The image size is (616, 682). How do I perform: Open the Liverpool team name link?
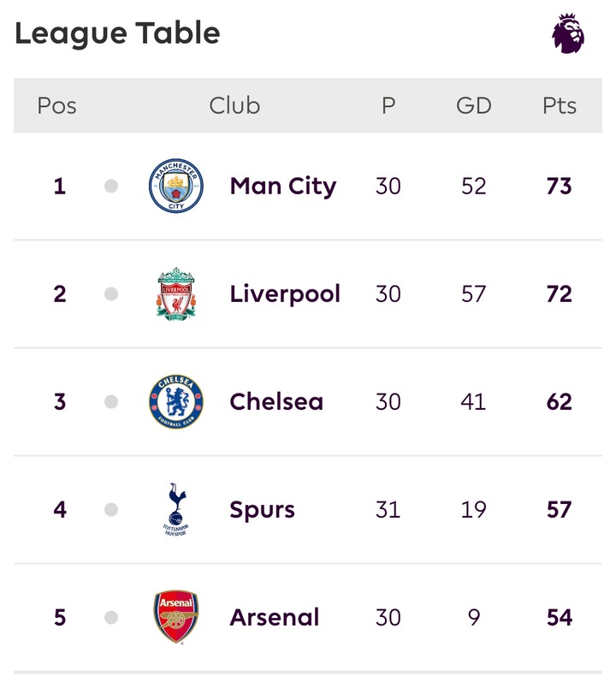(285, 294)
